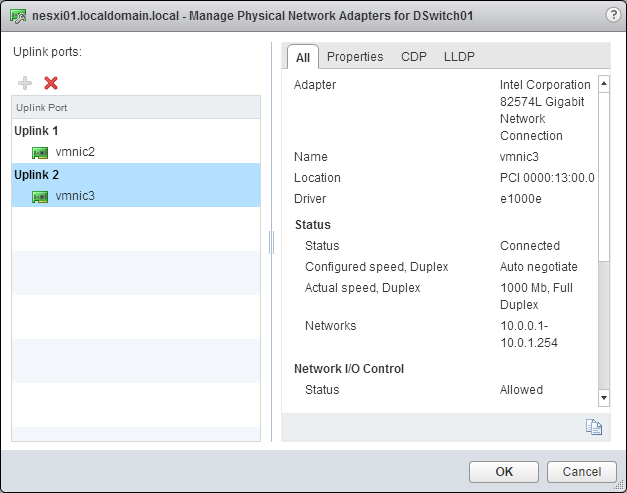Click the copy to clipboard icon
Viewport: 627px width, 493px height.
coord(594,427)
